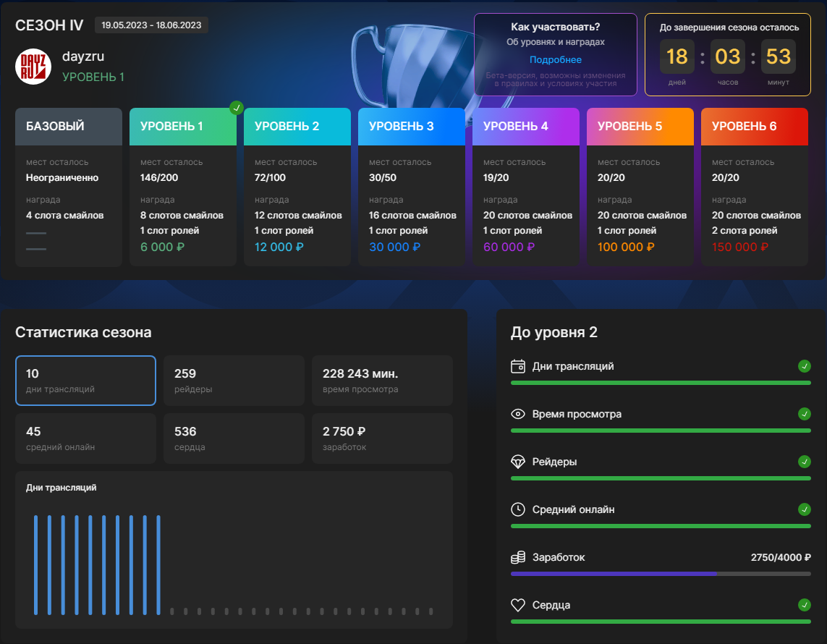Screen dimensions: 827x644
Task: Click the completed checkmark for Сердца
Action: coord(804,605)
